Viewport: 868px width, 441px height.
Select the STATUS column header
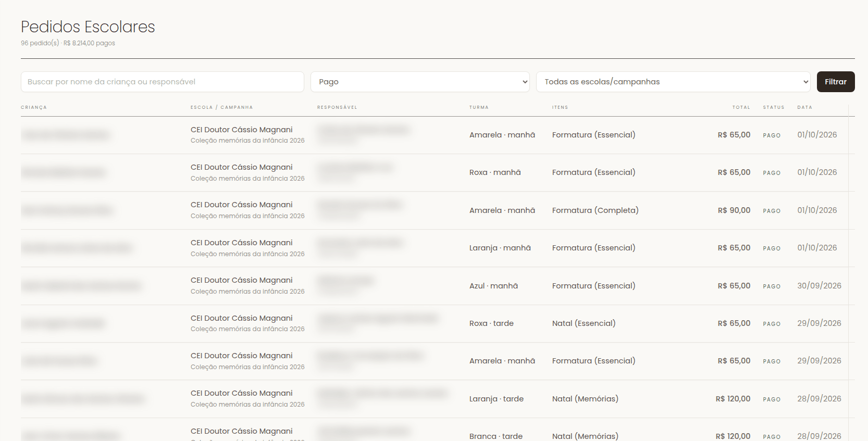click(x=774, y=107)
